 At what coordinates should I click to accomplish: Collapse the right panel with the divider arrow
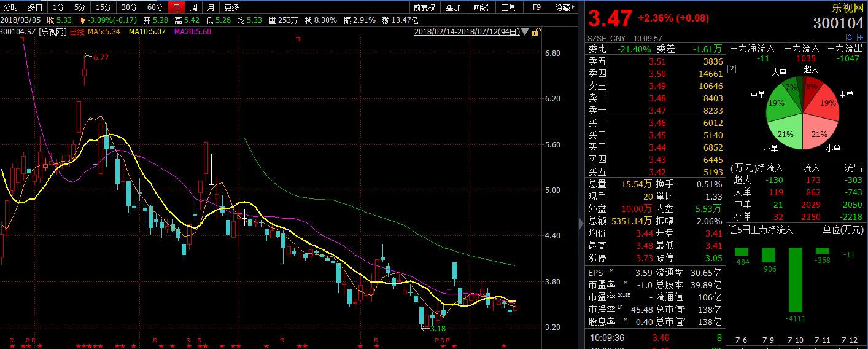581,225
